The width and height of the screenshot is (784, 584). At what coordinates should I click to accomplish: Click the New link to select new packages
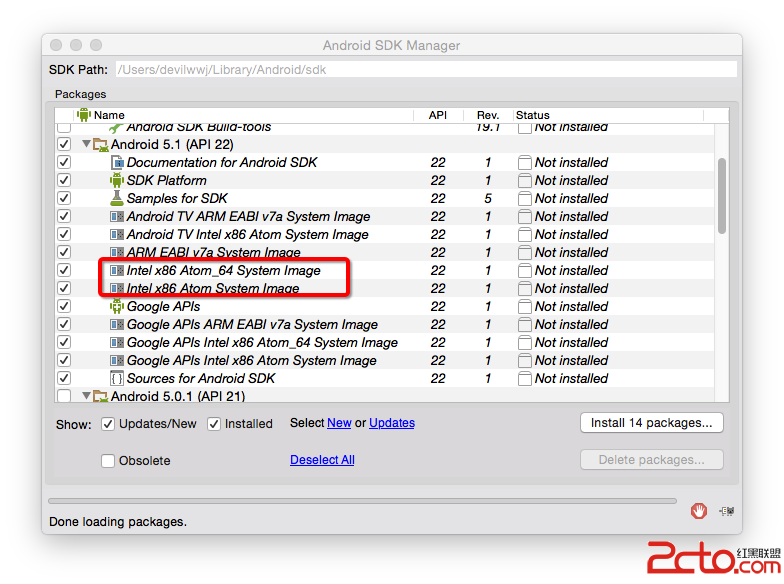coord(339,423)
